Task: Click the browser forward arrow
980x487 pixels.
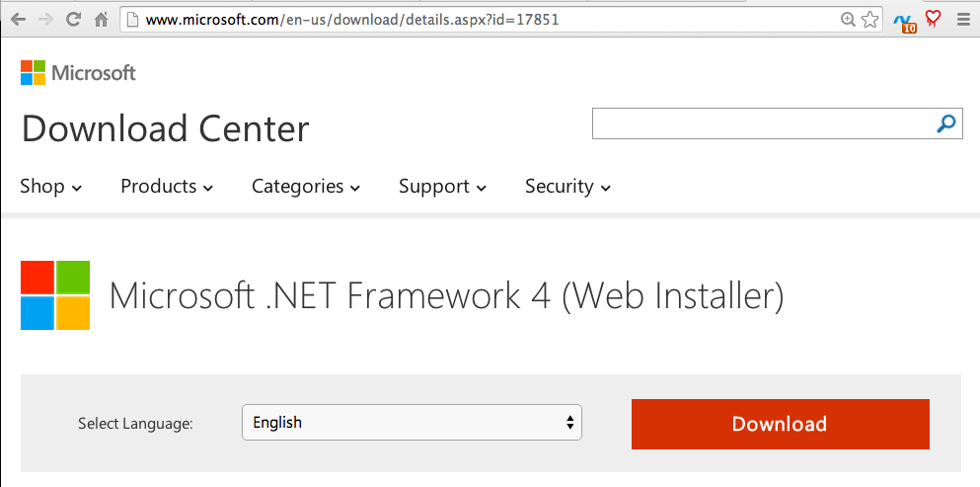Action: [45, 19]
